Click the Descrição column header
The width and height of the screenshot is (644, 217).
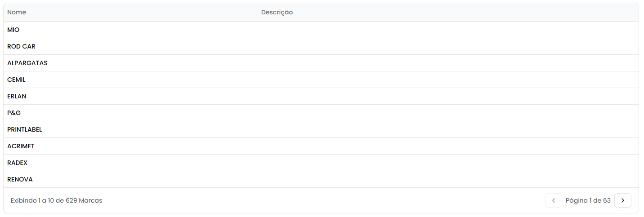(x=277, y=12)
